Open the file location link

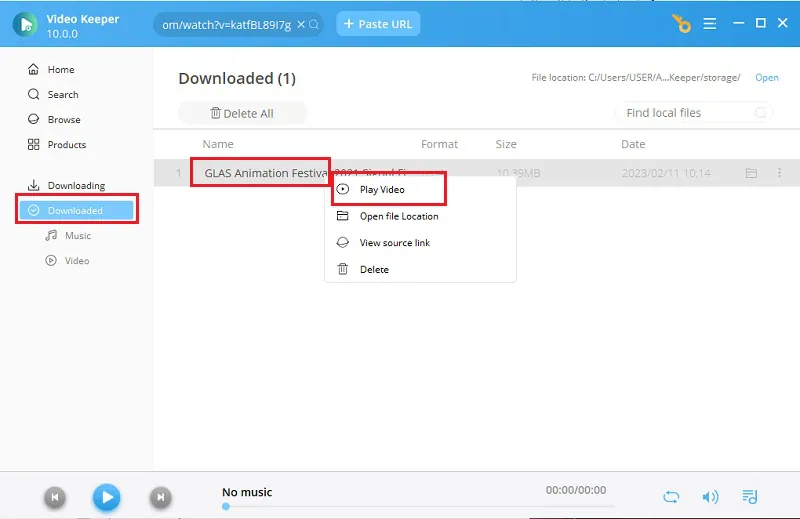[766, 78]
